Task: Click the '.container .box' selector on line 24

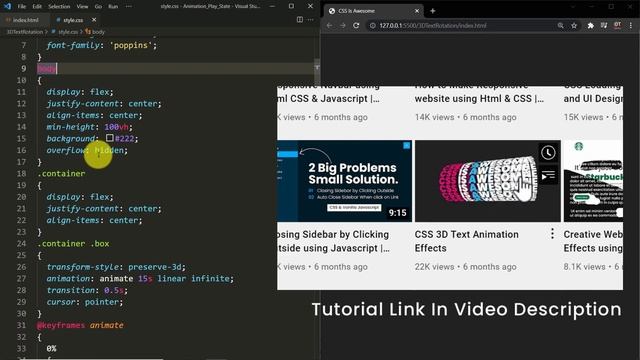Action: pos(73,244)
